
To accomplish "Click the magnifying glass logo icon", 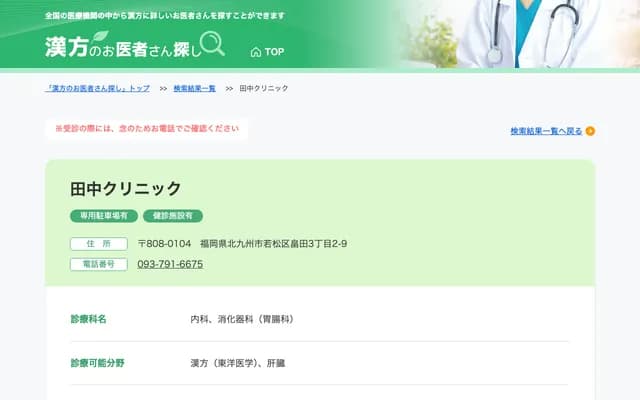I will click(212, 43).
